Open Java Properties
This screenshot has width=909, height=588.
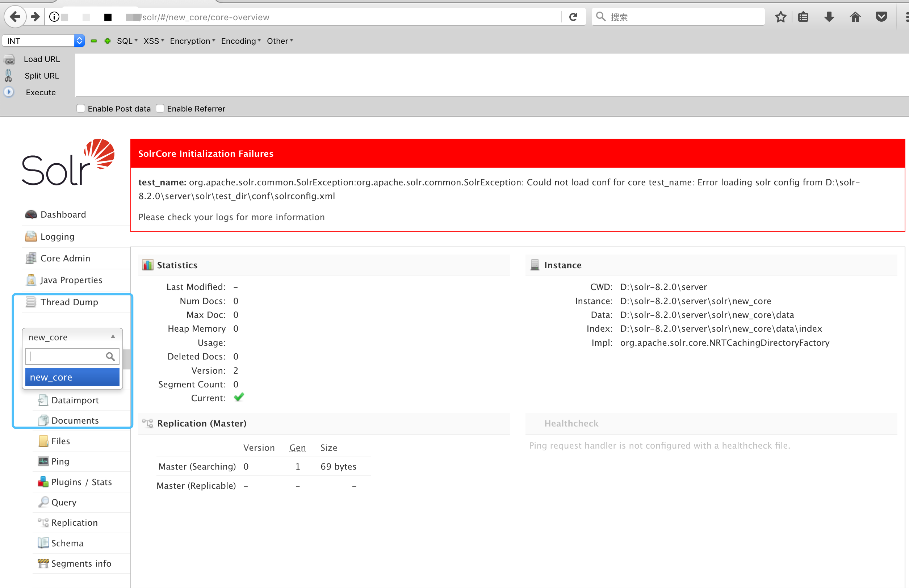tap(71, 280)
